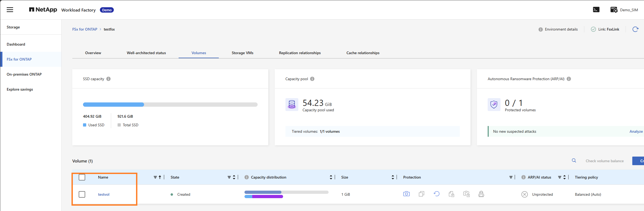Search volumes with the magnifier icon
The width and height of the screenshot is (644, 211).
pos(574,161)
